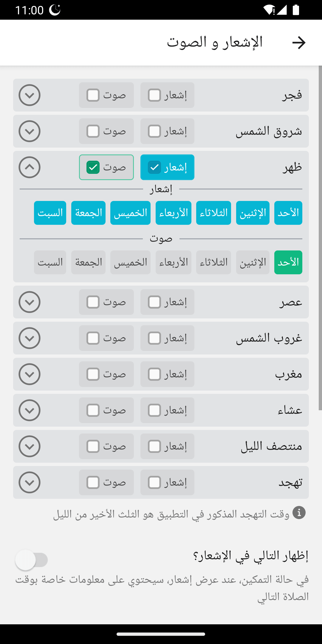Collapse the ظهر row with the up chevron
The height and width of the screenshot is (644, 322).
coord(30,167)
